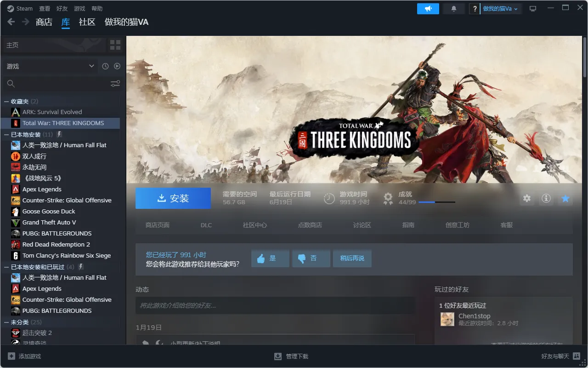Expand the 做我的猫Va account dropdown
Viewport: 588px width, 368px height.
tap(500, 9)
